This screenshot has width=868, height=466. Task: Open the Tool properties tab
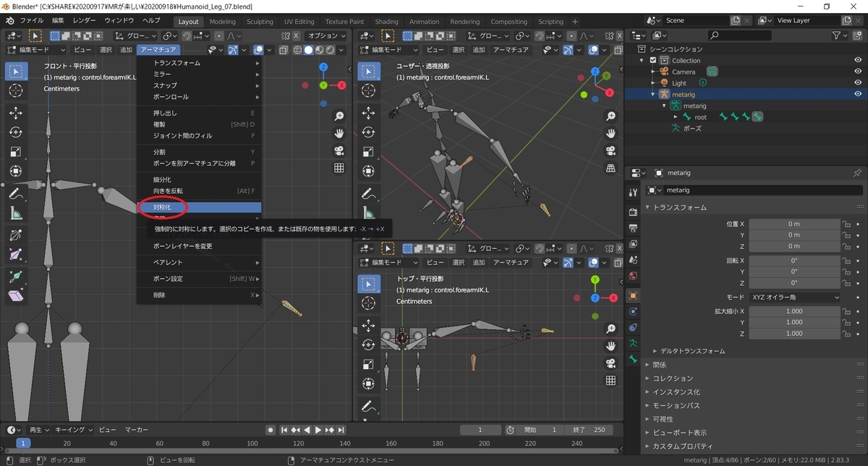tap(634, 191)
